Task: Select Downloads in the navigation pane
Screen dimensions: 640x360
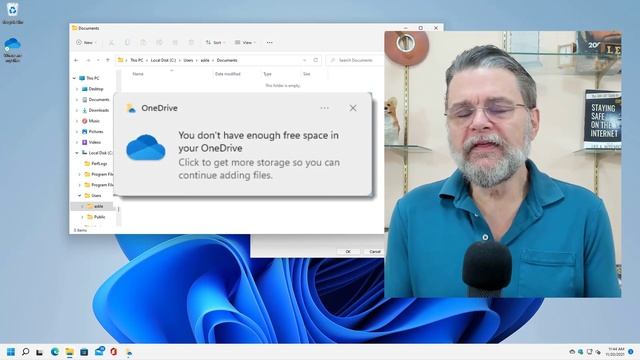Action: click(x=96, y=110)
